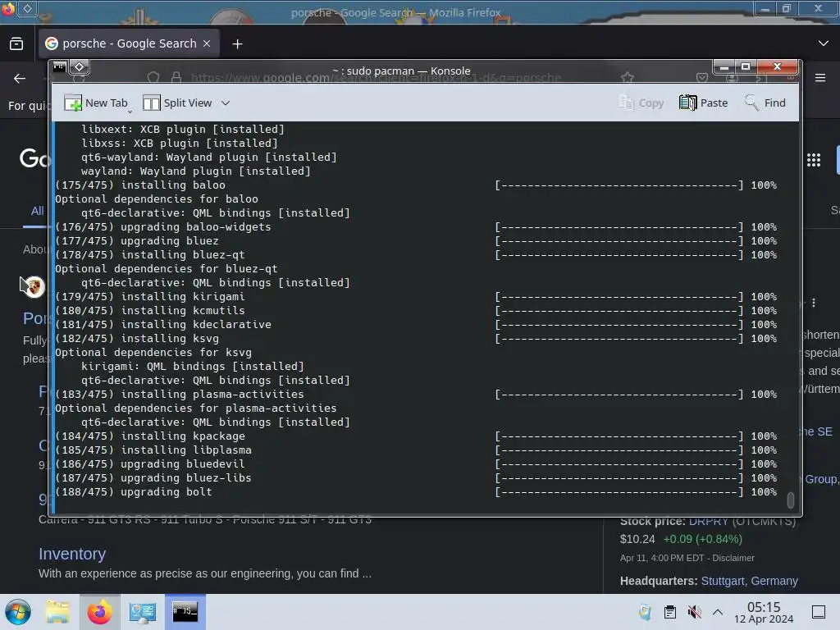Click the '(183/475) installing plasma-activities' line
The image size is (840, 630).
click(179, 395)
